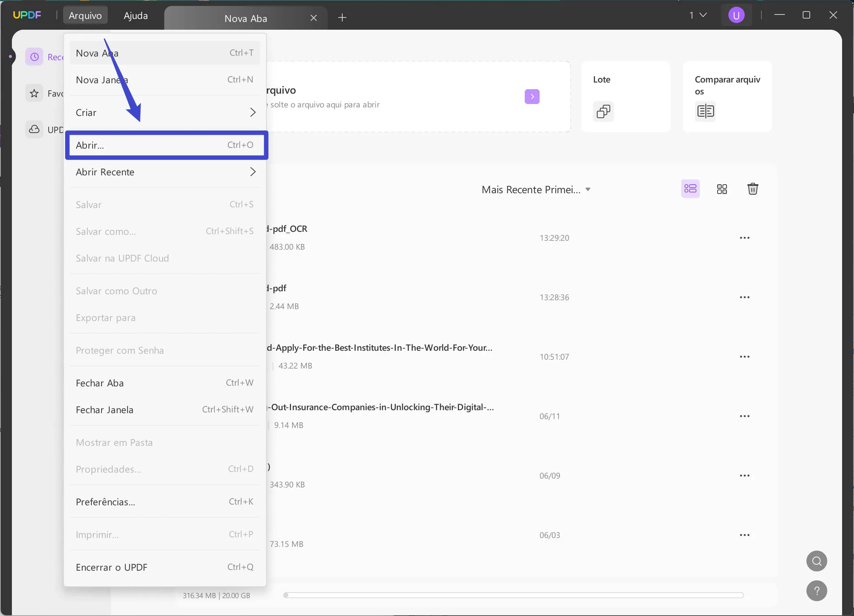Open the UPDF Cloud icon in sidebar
The image size is (854, 616).
34,129
